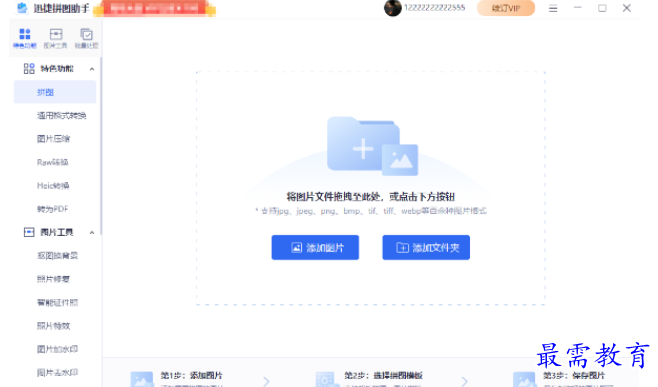Screen dimensions: 658x387
Task: Collapse the 特色功能 section chevron
Action: (92, 69)
